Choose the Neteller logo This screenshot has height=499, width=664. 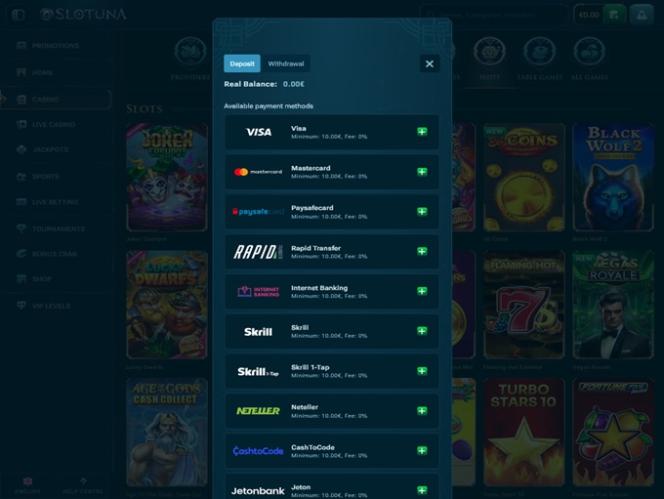point(258,411)
